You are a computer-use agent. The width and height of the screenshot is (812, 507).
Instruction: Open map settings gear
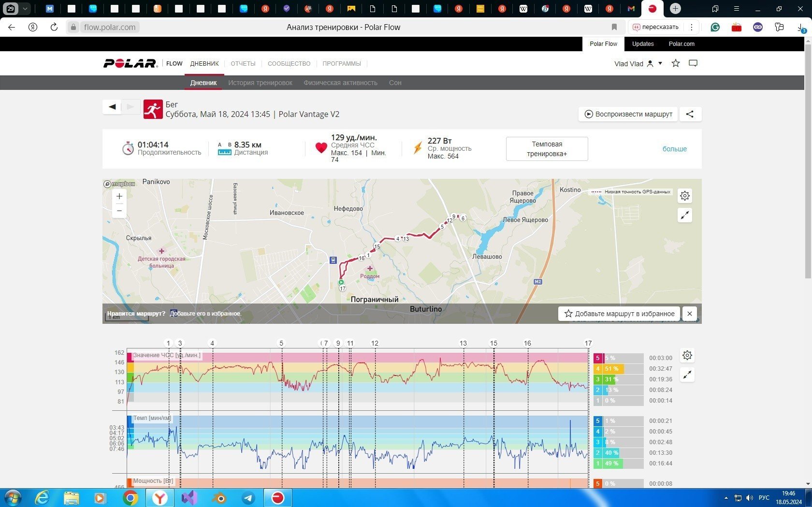685,196
